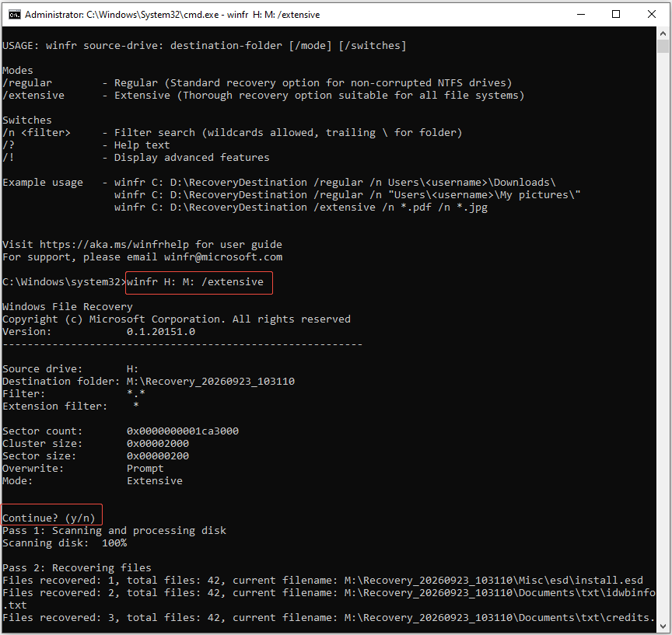Click the destination folder M:\Recovery_20260923_103110
The width and height of the screenshot is (672, 635).
[211, 381]
